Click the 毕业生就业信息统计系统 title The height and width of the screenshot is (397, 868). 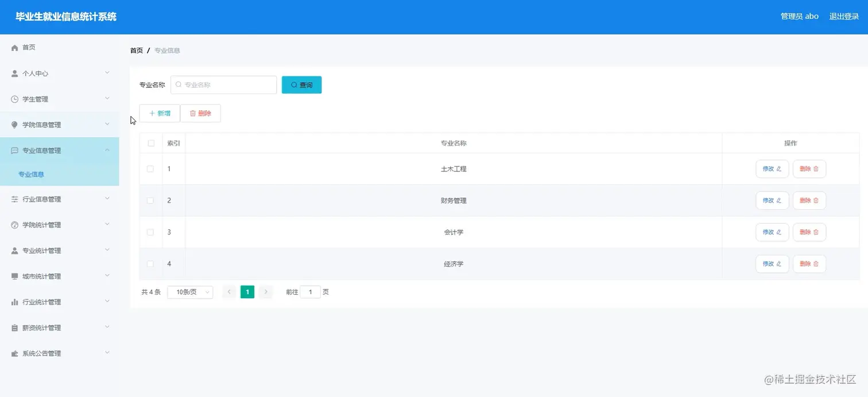coord(66,17)
